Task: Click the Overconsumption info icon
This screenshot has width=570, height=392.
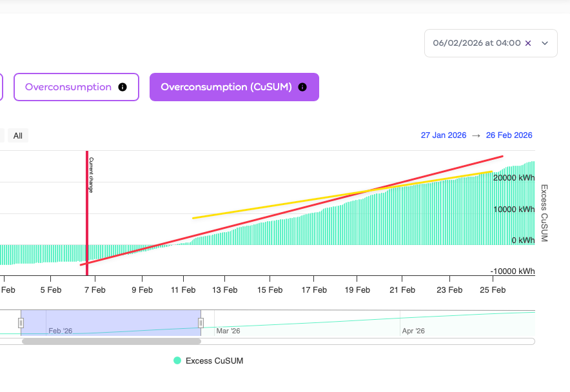Action: click(x=123, y=87)
